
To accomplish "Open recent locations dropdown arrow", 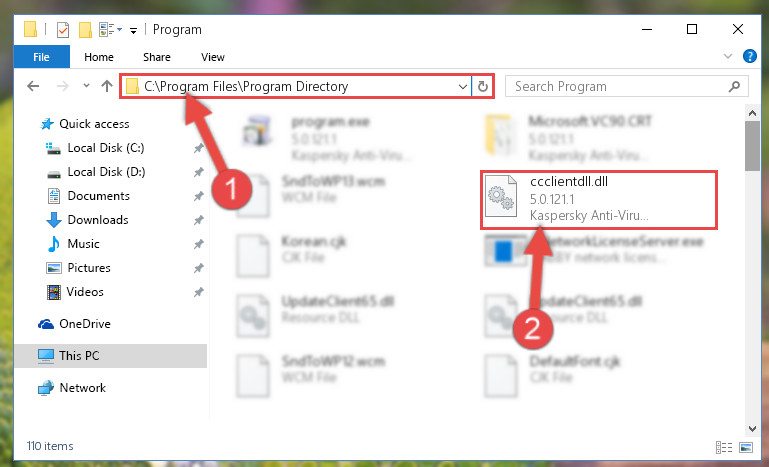I will tap(86, 86).
